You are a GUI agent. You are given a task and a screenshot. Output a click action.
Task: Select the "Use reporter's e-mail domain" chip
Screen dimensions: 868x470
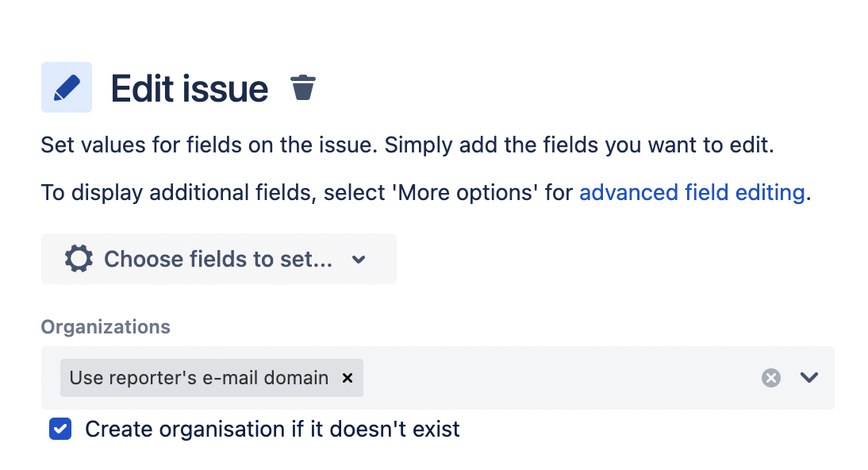coord(198,378)
